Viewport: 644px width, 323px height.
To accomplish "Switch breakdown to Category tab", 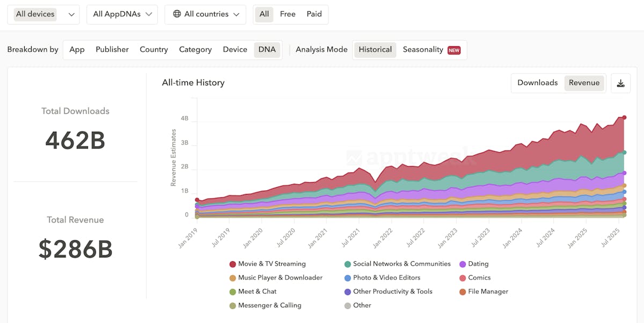I will 195,49.
